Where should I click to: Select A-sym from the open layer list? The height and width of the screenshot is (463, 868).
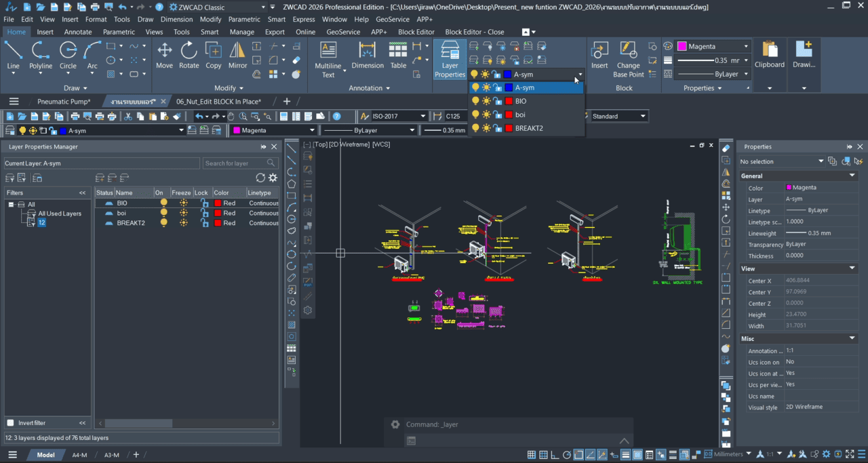pos(525,87)
